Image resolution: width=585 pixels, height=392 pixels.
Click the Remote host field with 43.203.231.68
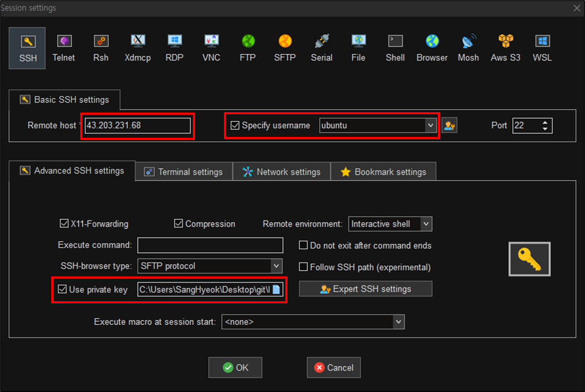[x=138, y=125]
